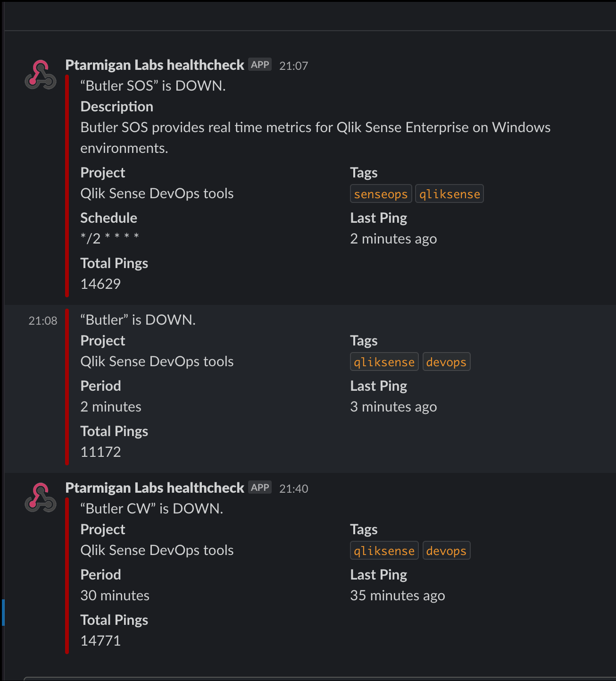This screenshot has width=616, height=681.
Task: Click the APP badge beside 21:40
Action: pos(260,488)
